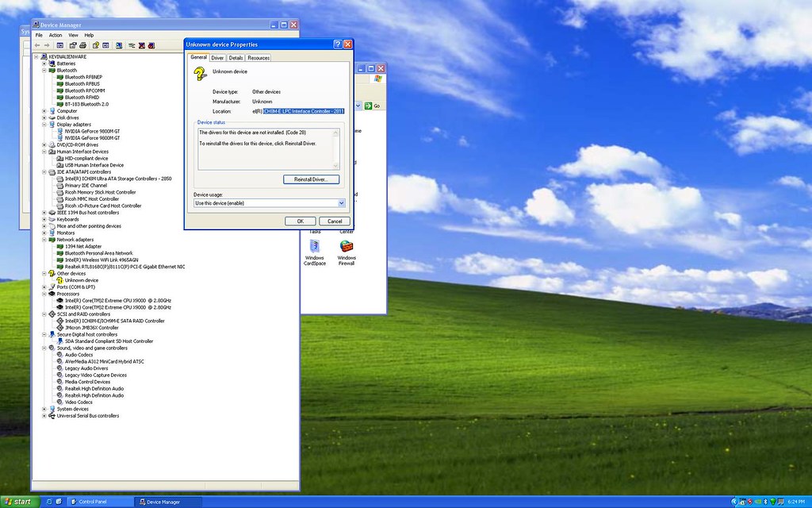Select Intel(R) Wireless WiFi Link 4965AGN
This screenshot has height=508, width=812.
click(101, 260)
